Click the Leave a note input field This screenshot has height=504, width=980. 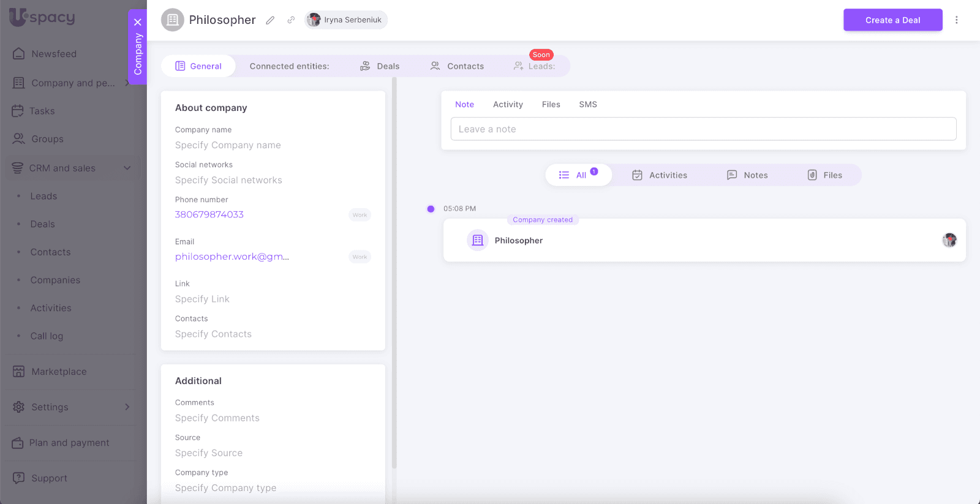(703, 129)
